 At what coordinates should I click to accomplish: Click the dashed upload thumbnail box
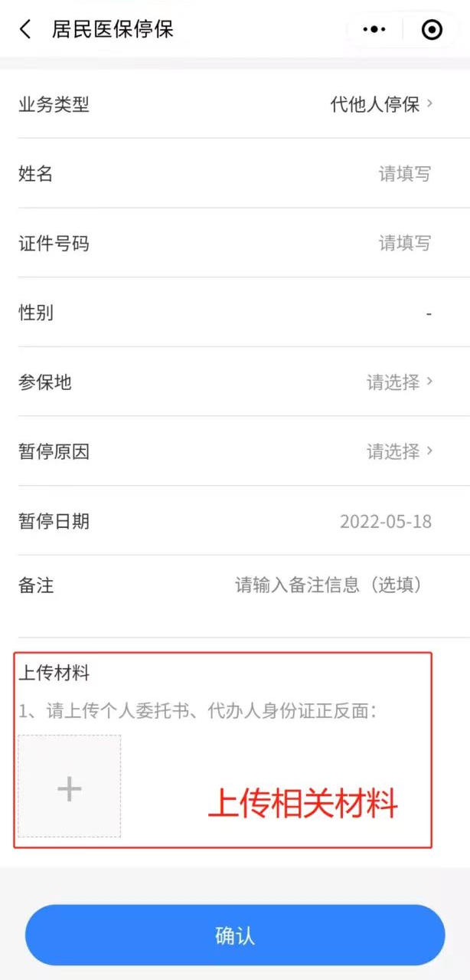(70, 786)
